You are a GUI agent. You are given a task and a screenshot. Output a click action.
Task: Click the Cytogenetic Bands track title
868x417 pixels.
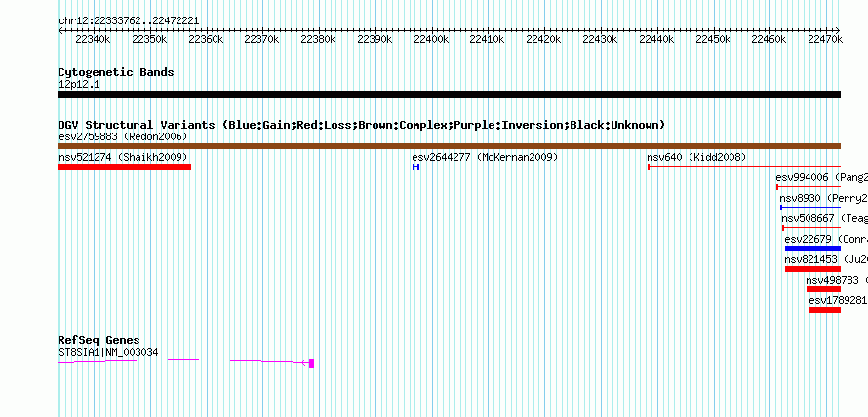coord(116,72)
